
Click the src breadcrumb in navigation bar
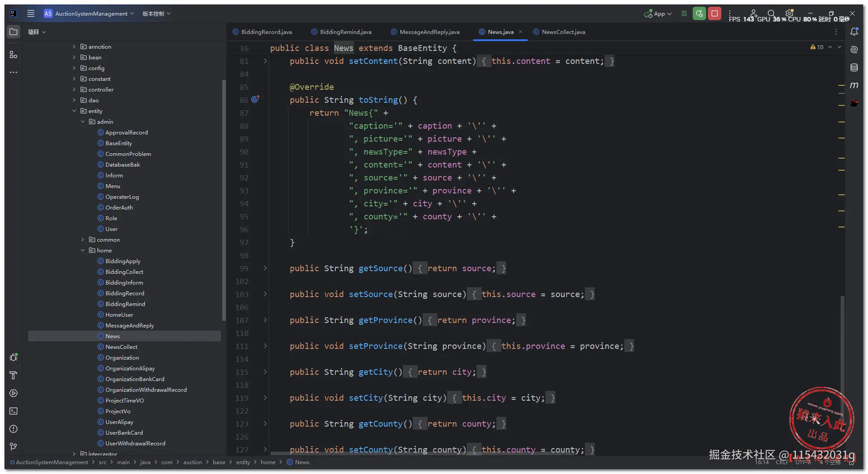click(102, 462)
